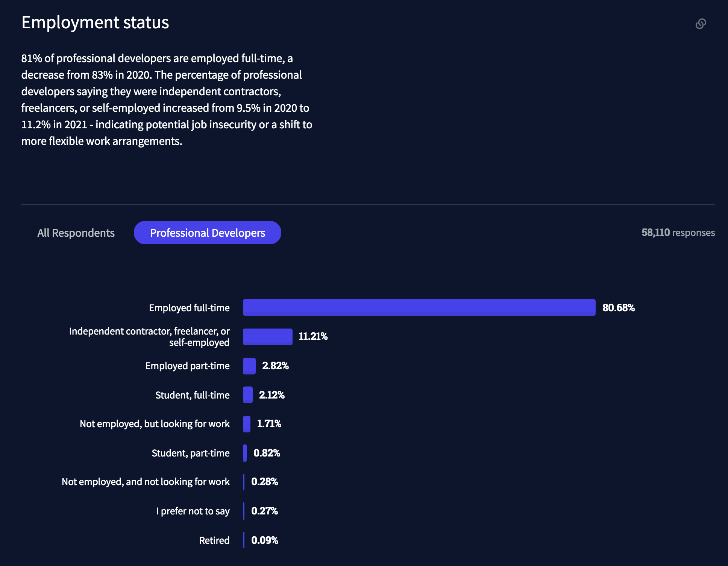The width and height of the screenshot is (728, 566).
Task: Click the Not employed, but looking bar
Action: coord(247,424)
